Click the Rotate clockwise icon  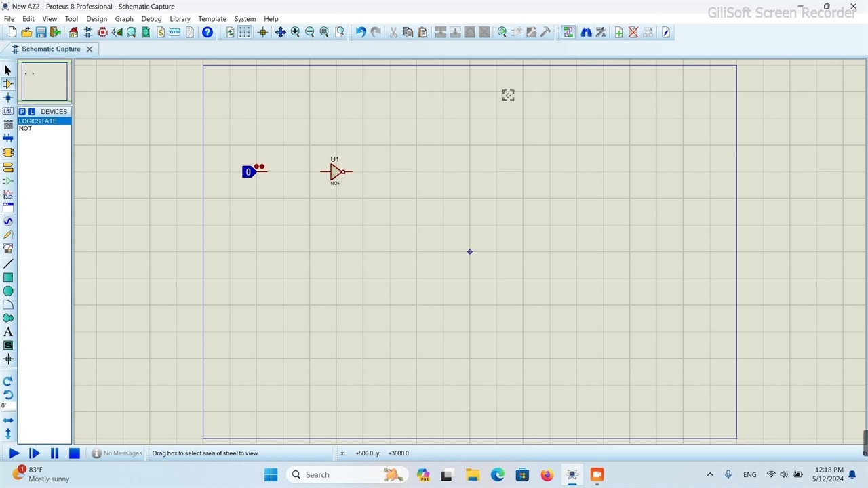(8, 381)
